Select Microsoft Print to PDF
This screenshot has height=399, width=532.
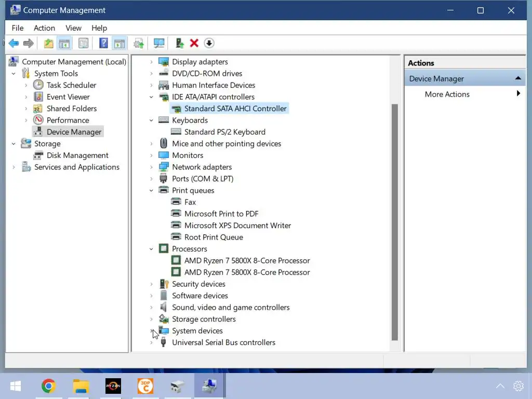(221, 214)
